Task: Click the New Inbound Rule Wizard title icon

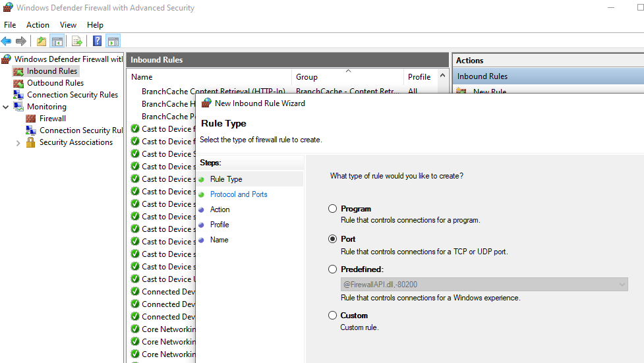Action: (x=206, y=103)
